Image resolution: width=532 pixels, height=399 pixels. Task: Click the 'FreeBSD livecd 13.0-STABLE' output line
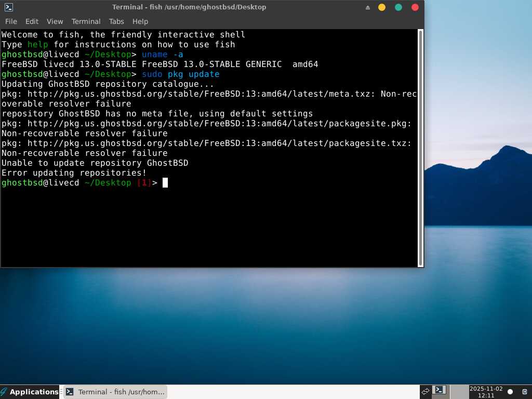160,64
